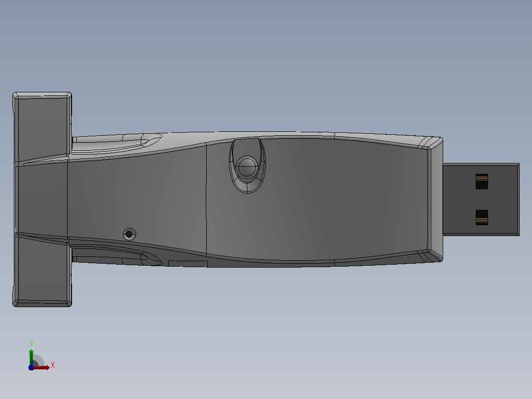Select the T-shaped end cap's upper wing
The height and width of the screenshot is (399, 532).
(x=42, y=126)
